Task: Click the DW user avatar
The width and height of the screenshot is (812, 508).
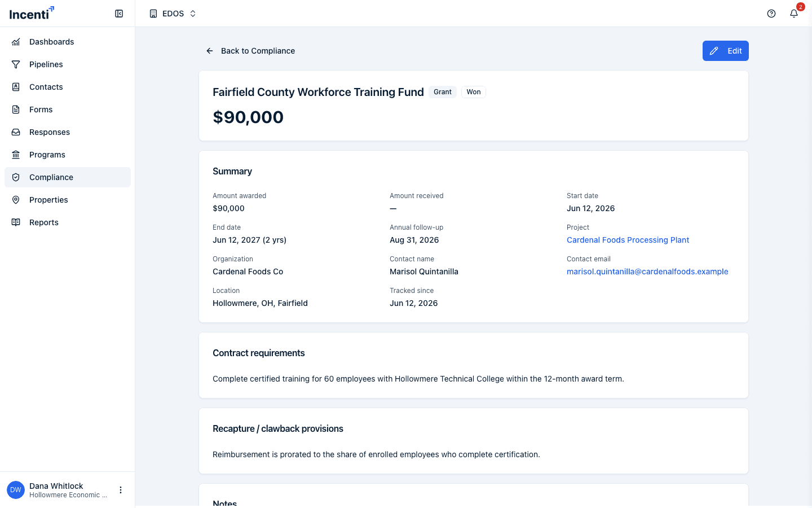Action: (16, 490)
